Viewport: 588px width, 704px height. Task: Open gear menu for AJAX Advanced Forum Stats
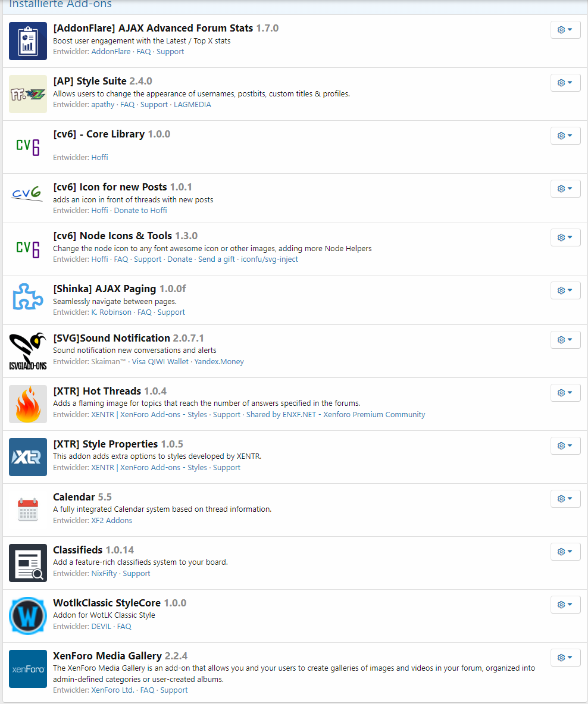(x=565, y=30)
